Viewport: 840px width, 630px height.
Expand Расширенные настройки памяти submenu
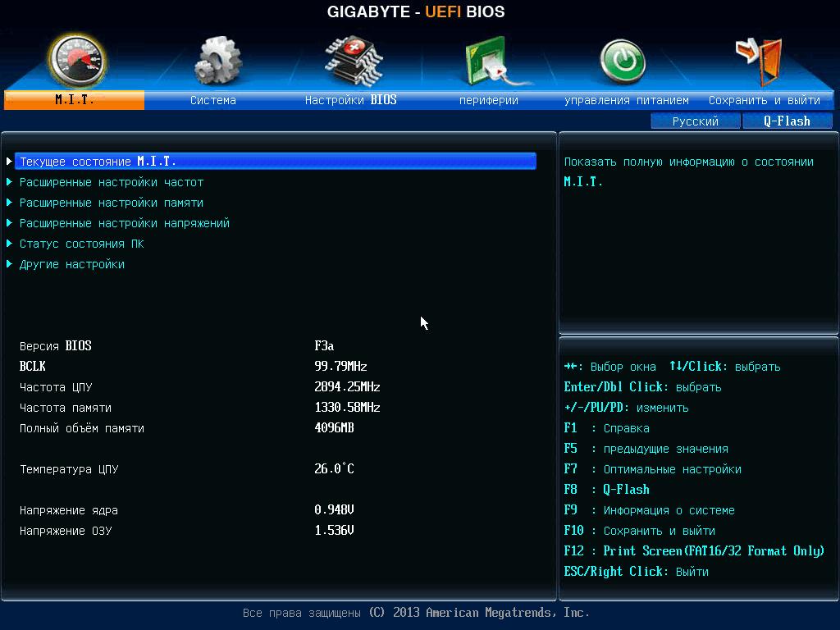pos(112,203)
